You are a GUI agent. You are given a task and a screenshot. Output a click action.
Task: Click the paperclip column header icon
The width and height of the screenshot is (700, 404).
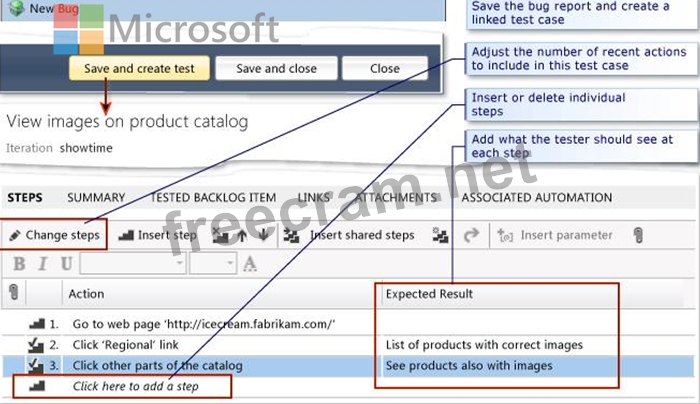pyautogui.click(x=14, y=293)
